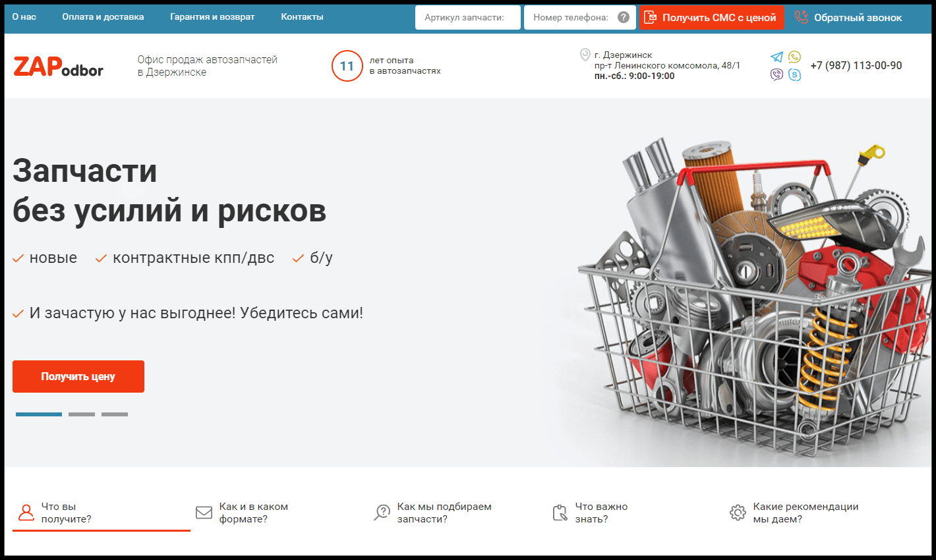This screenshot has height=560, width=936.
Task: Click the gear icon for recommendations
Action: (738, 513)
